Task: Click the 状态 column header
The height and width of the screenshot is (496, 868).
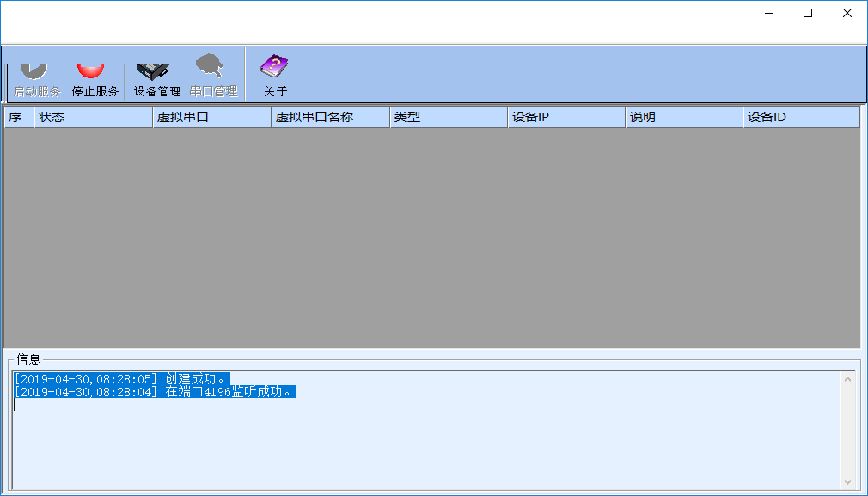Action: click(x=93, y=117)
